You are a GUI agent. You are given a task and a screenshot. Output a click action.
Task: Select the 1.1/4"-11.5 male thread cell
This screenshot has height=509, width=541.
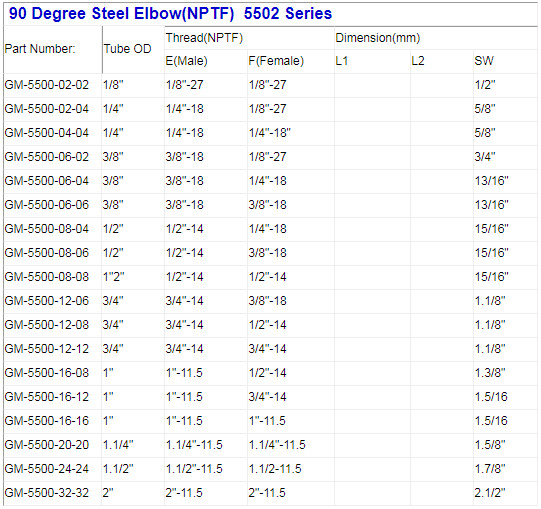(194, 444)
